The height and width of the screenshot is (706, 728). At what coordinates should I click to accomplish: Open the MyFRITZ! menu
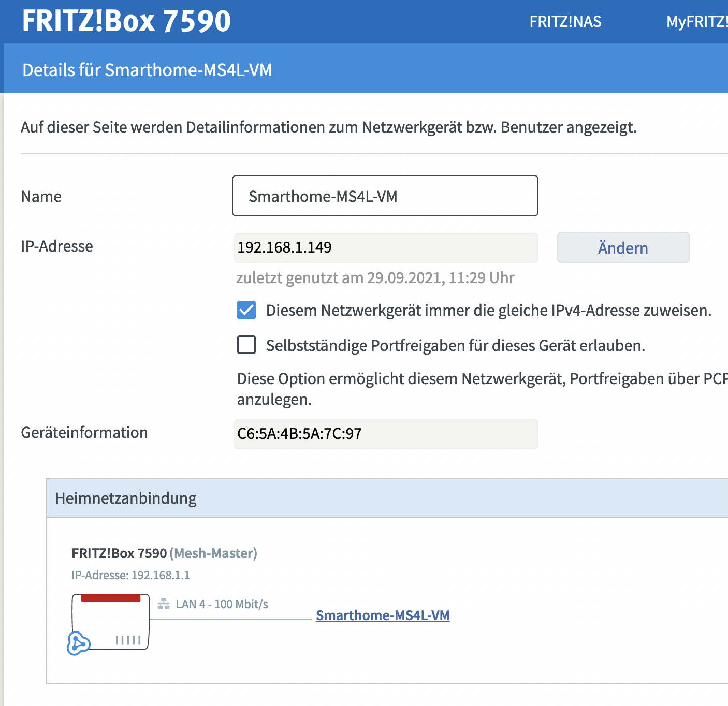[697, 22]
